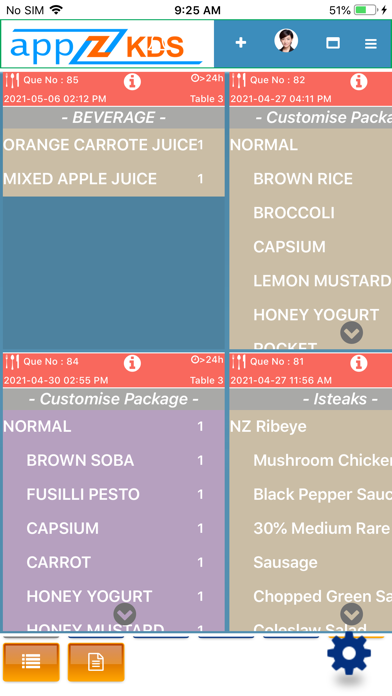Open the hamburger menu
392x696 pixels.
pyautogui.click(x=371, y=43)
